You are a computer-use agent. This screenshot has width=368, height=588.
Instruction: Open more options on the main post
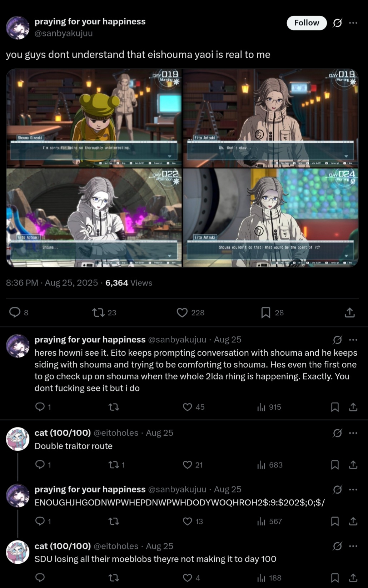(353, 23)
